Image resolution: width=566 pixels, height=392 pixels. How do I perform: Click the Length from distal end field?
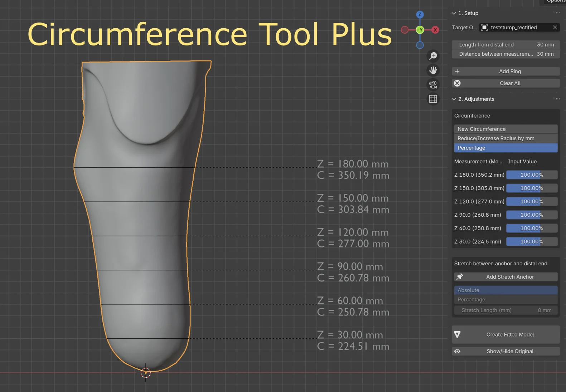[x=505, y=45]
